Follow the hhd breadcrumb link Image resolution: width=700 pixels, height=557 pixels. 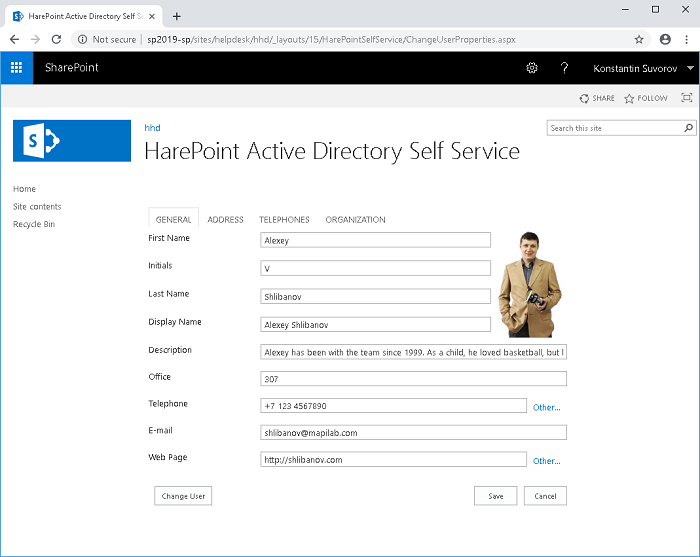pos(152,128)
